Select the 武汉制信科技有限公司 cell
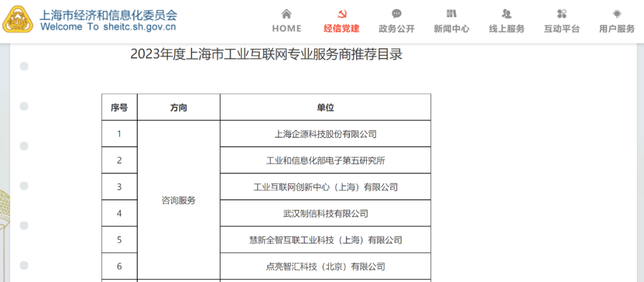 pos(326,213)
